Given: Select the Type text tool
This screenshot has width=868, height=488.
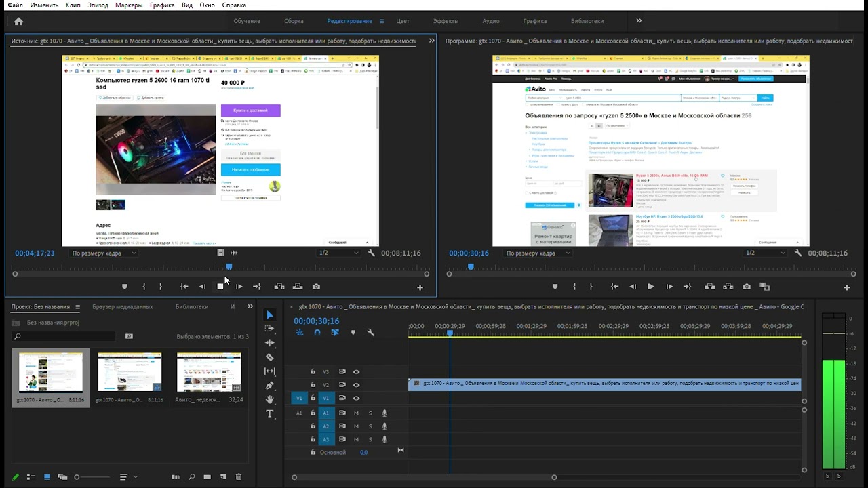Looking at the screenshot, I should [x=269, y=414].
